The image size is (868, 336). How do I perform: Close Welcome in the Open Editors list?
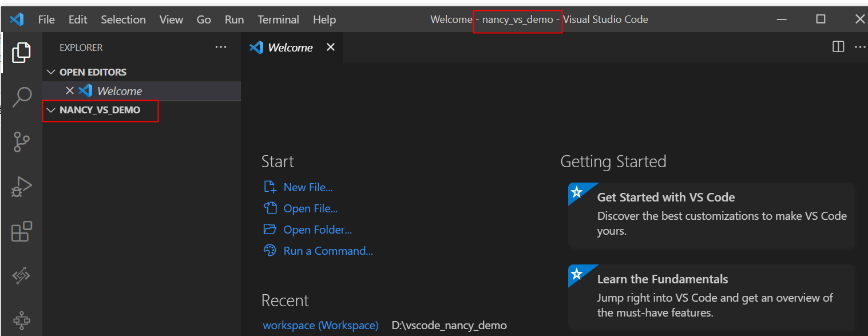[x=70, y=90]
